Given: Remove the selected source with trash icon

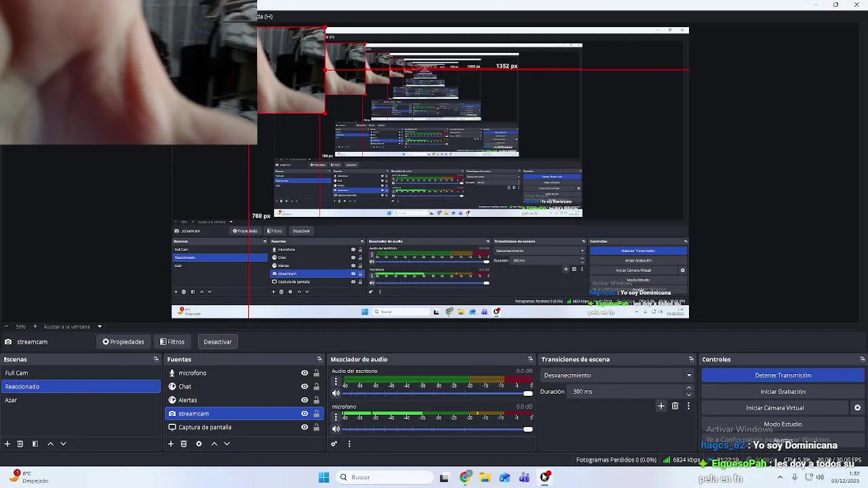Looking at the screenshot, I should tap(184, 444).
